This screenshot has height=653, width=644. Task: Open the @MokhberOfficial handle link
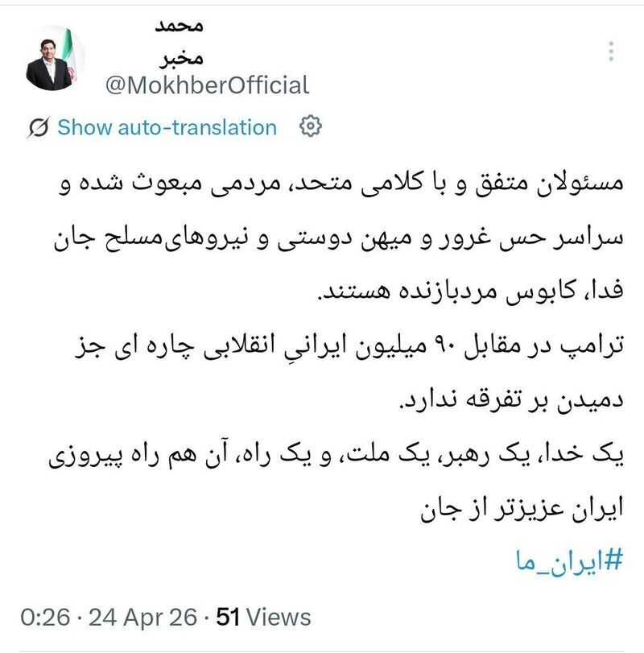click(x=208, y=85)
